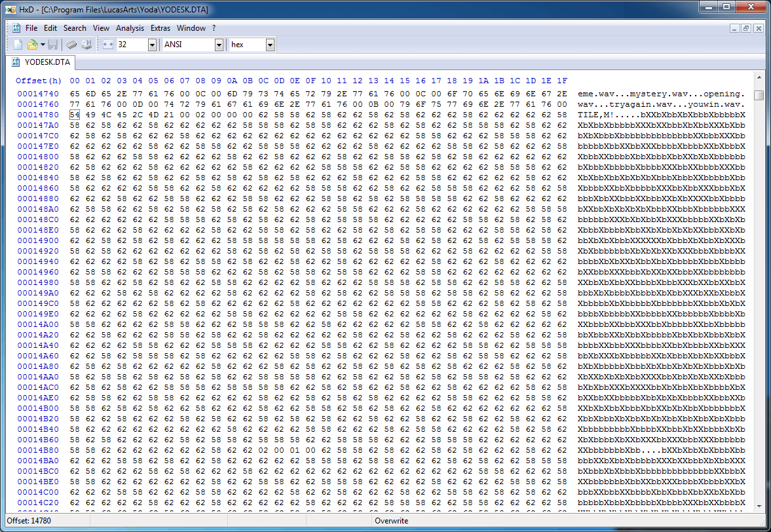Click the Save disk icon
Image resolution: width=771 pixels, height=532 pixels.
[53, 45]
